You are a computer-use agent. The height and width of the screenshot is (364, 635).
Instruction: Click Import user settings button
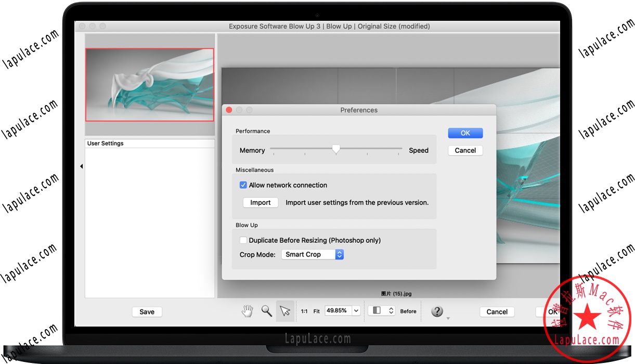(261, 203)
